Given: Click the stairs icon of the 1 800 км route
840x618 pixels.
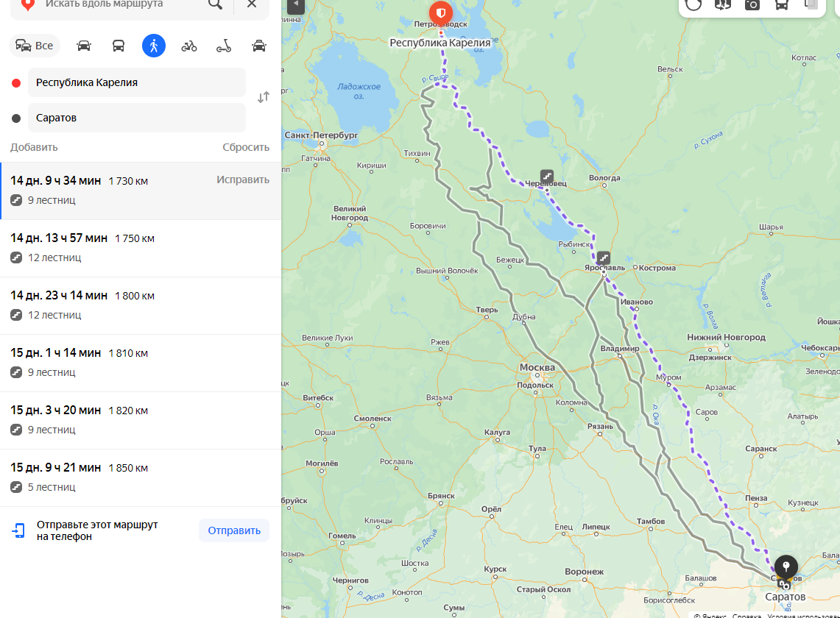Looking at the screenshot, I should point(16,315).
